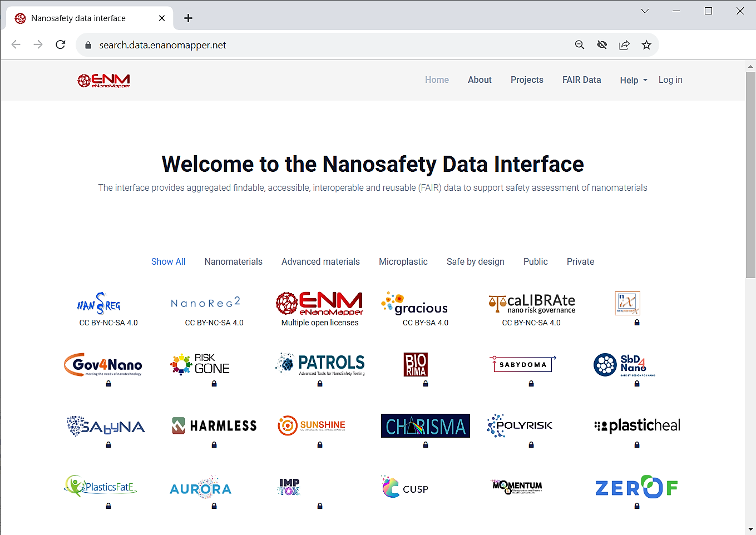Show only Public projects
Image resolution: width=756 pixels, height=535 pixels.
pos(535,262)
